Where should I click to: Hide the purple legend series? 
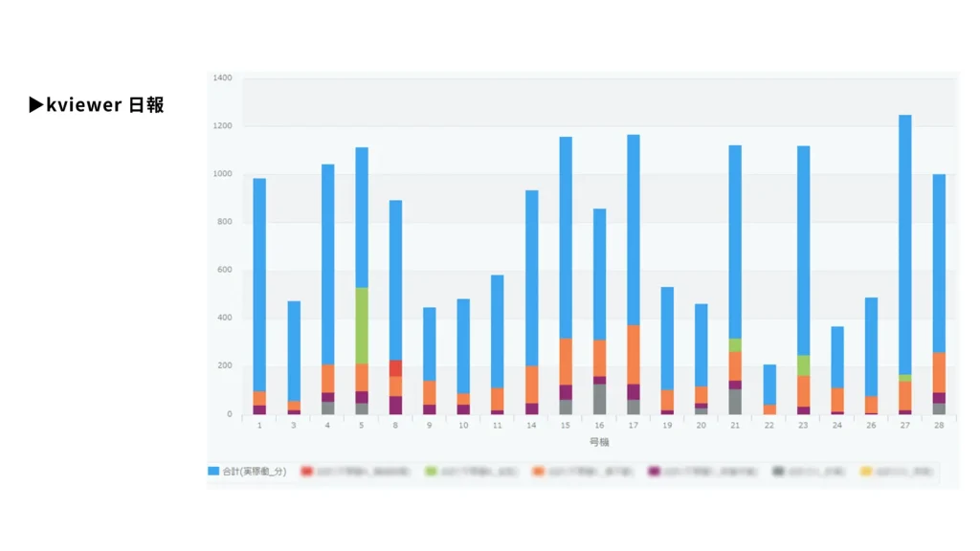[x=655, y=472]
